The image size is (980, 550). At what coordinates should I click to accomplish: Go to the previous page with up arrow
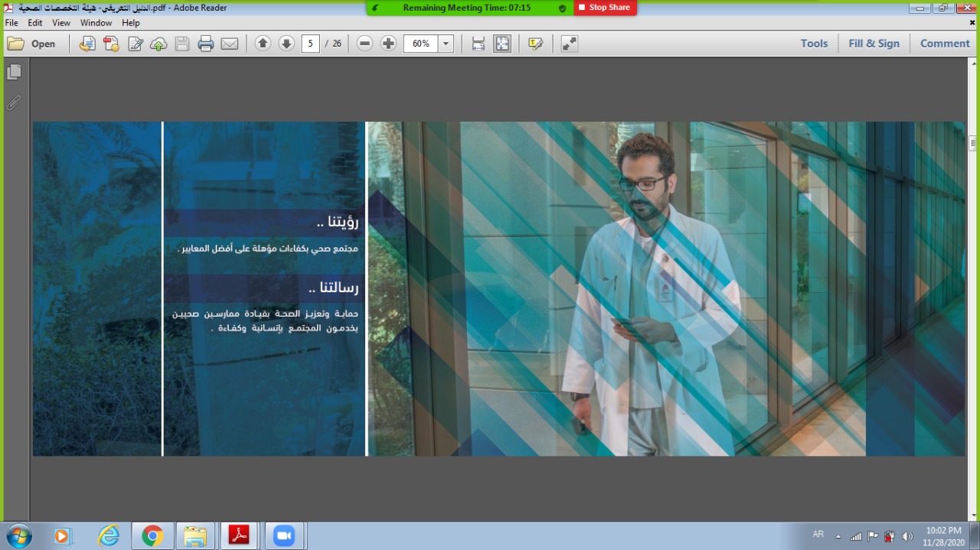263,44
